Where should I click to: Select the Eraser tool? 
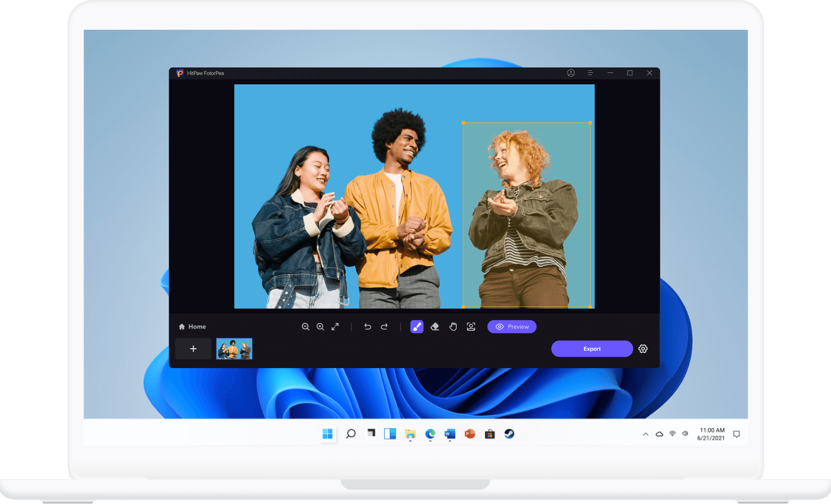click(435, 326)
